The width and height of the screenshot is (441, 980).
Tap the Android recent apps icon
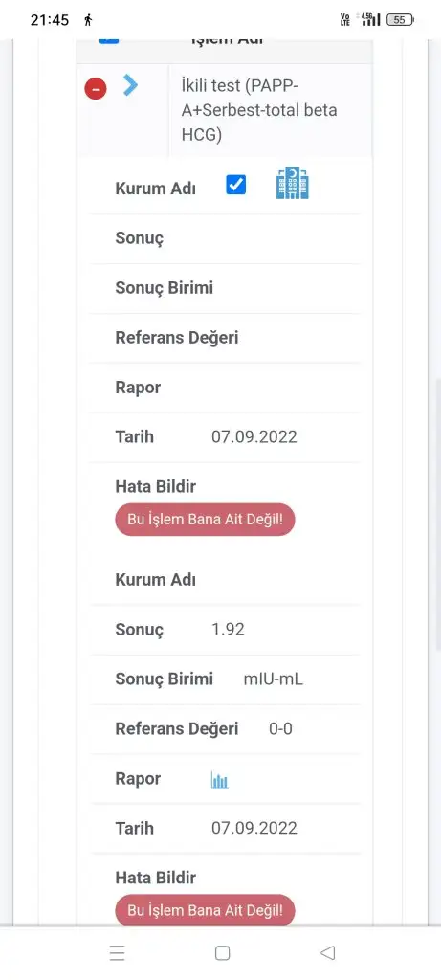pos(117,952)
